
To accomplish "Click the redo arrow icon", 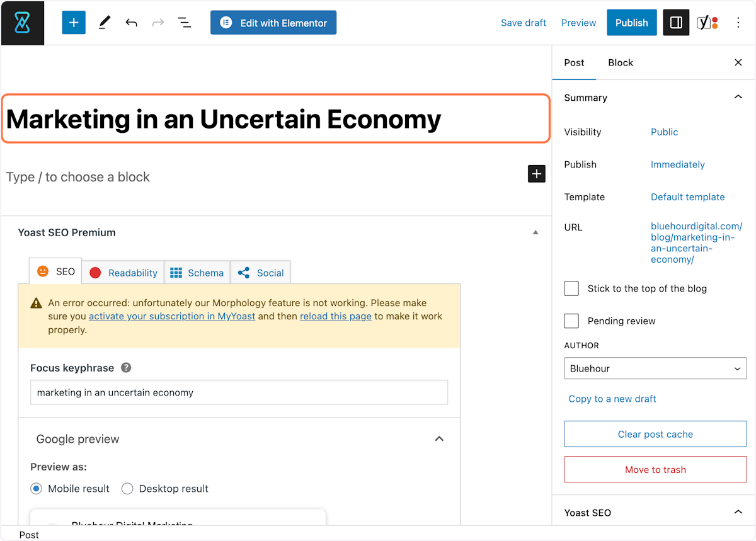I will pos(157,23).
